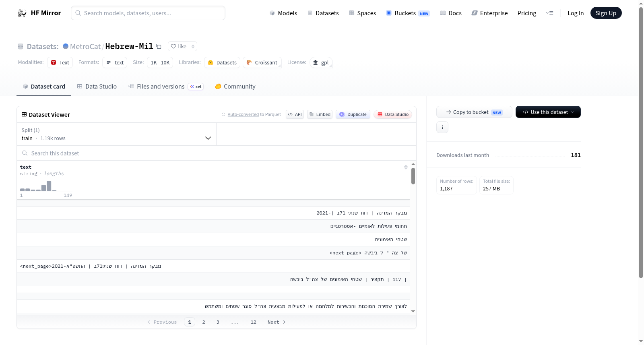
Task: Click the gpl license icon
Action: point(316,62)
